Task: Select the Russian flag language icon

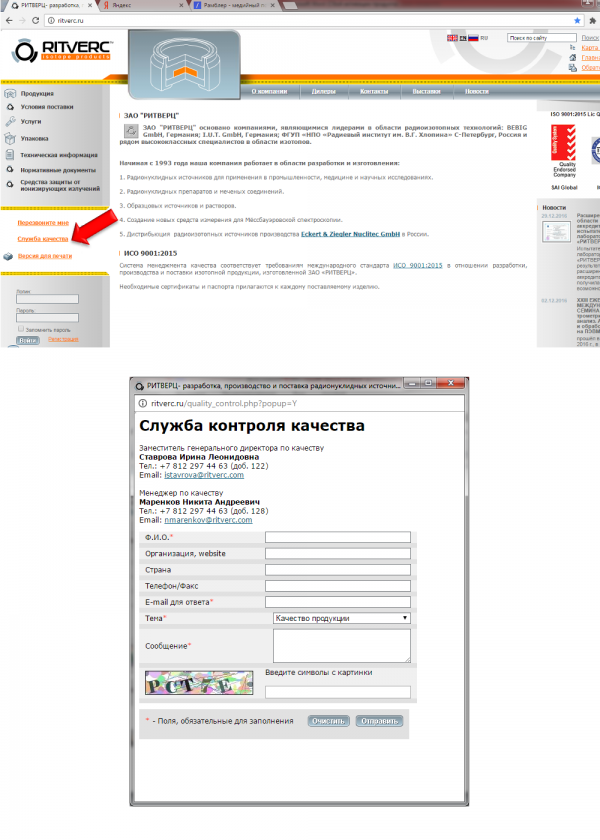Action: point(473,38)
